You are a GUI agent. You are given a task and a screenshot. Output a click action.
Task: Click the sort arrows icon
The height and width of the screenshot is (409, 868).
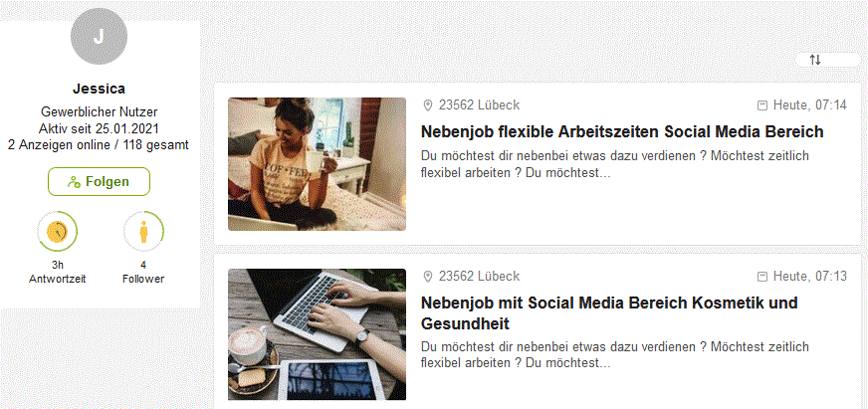[815, 60]
